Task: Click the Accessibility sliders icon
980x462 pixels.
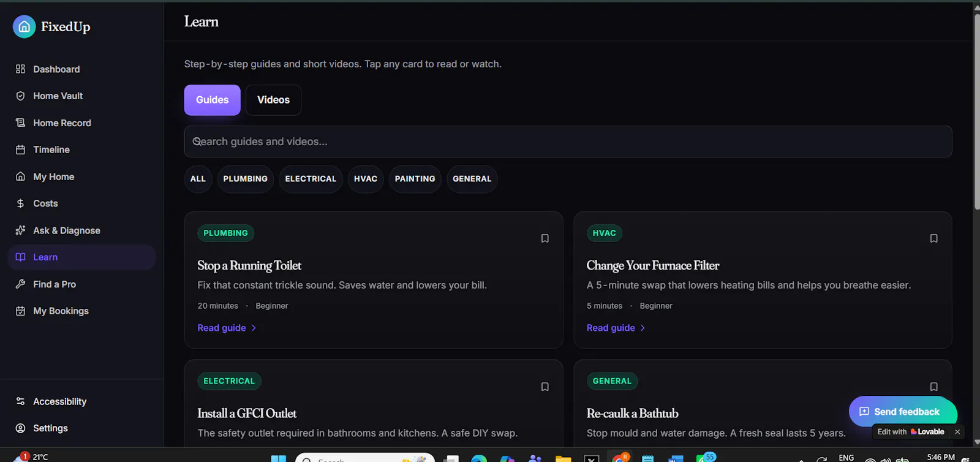Action: (x=20, y=401)
